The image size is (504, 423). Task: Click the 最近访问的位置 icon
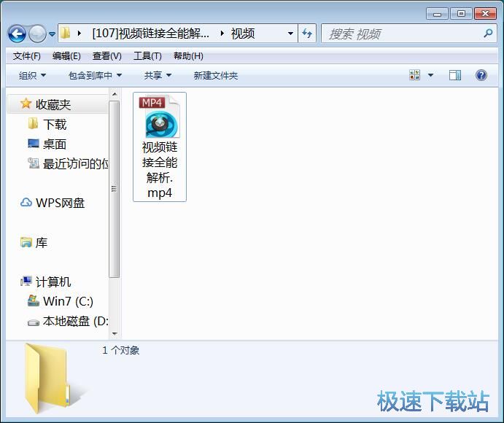pos(33,163)
